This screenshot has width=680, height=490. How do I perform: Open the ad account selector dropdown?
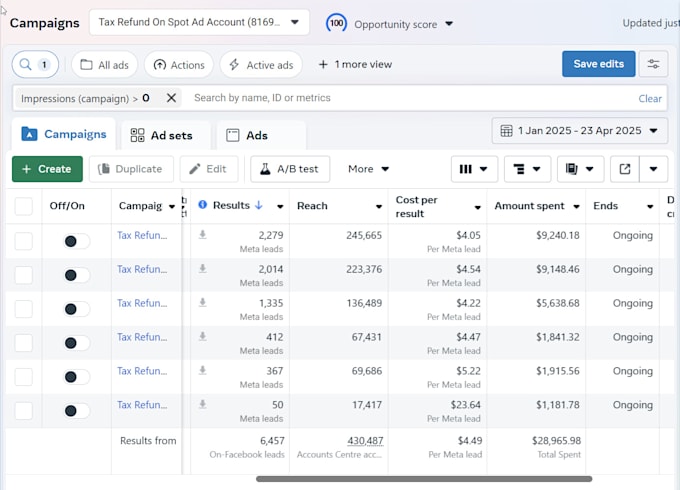click(x=199, y=22)
